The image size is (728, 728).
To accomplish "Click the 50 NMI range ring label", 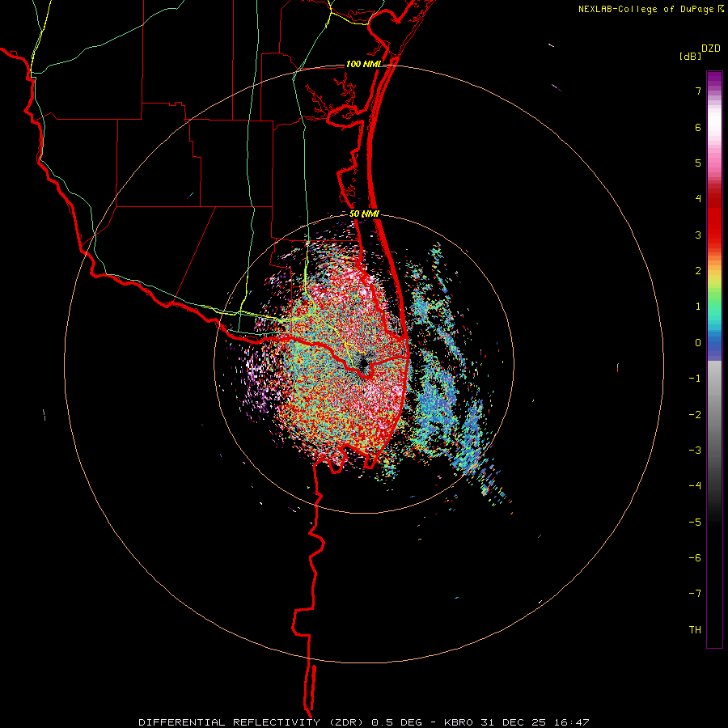I will 365,214.
